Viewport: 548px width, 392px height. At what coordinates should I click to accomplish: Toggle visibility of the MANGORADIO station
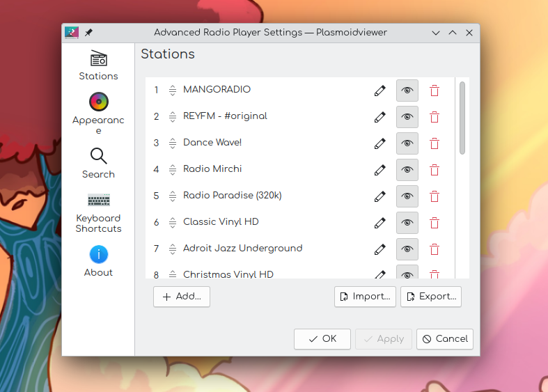407,91
